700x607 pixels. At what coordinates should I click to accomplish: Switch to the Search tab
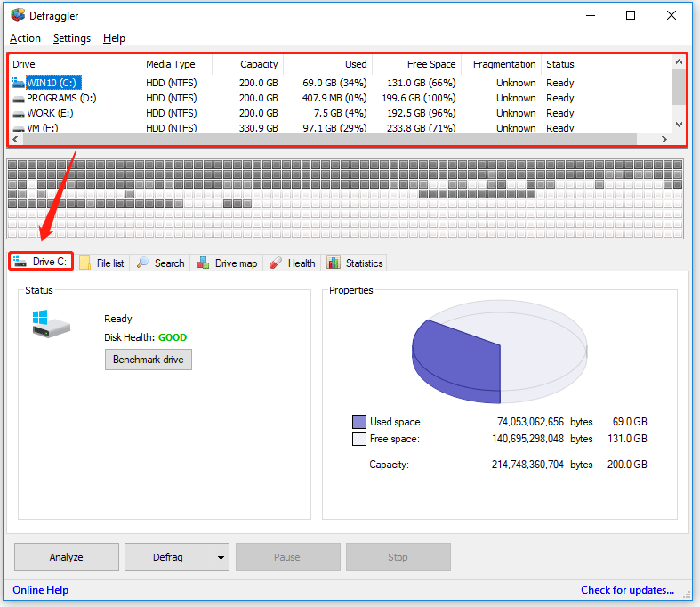tap(161, 263)
